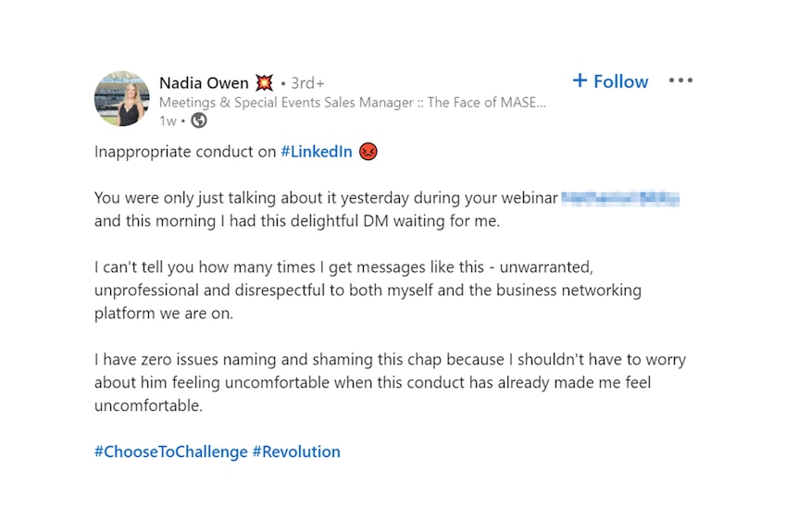Open the #Revolution hashtag
This screenshot has height=532, width=798.
(296, 452)
